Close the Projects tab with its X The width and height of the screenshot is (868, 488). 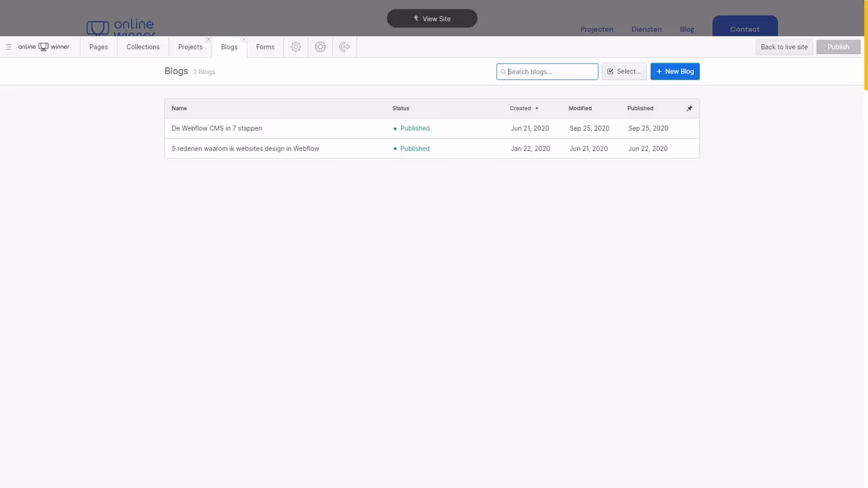pyautogui.click(x=208, y=39)
